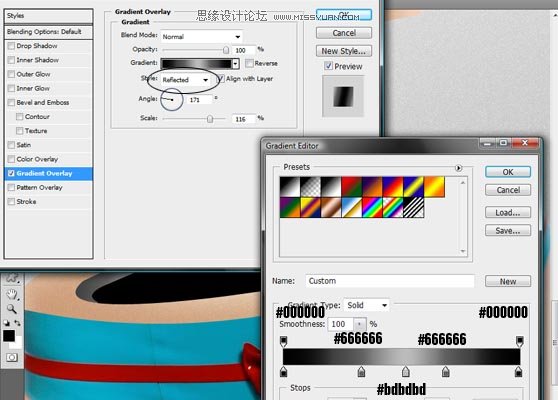Image resolution: width=558 pixels, height=400 pixels.
Task: Select the Hand tool in toolbar
Action: pyautogui.click(x=12, y=294)
